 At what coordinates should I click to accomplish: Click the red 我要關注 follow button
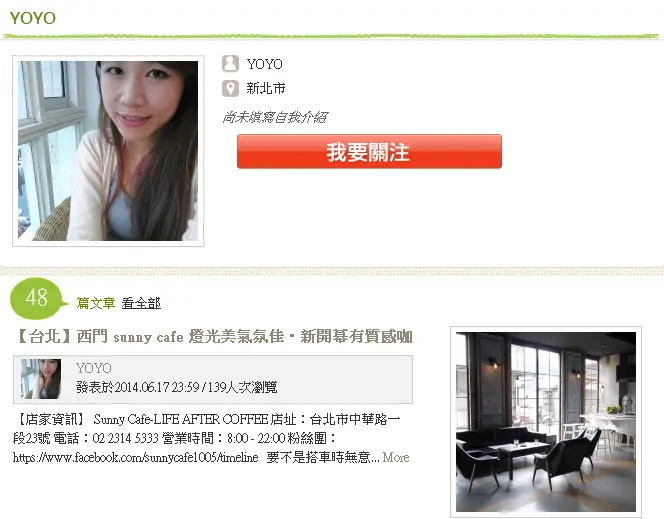(x=369, y=152)
